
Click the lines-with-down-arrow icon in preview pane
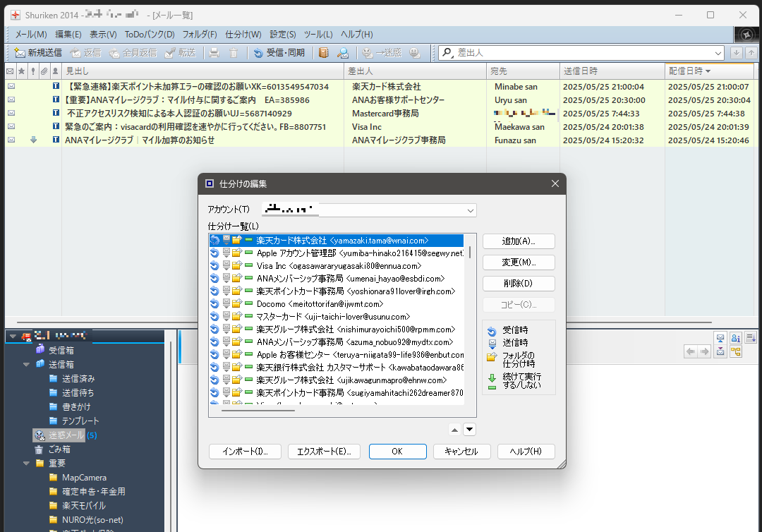tap(751, 338)
